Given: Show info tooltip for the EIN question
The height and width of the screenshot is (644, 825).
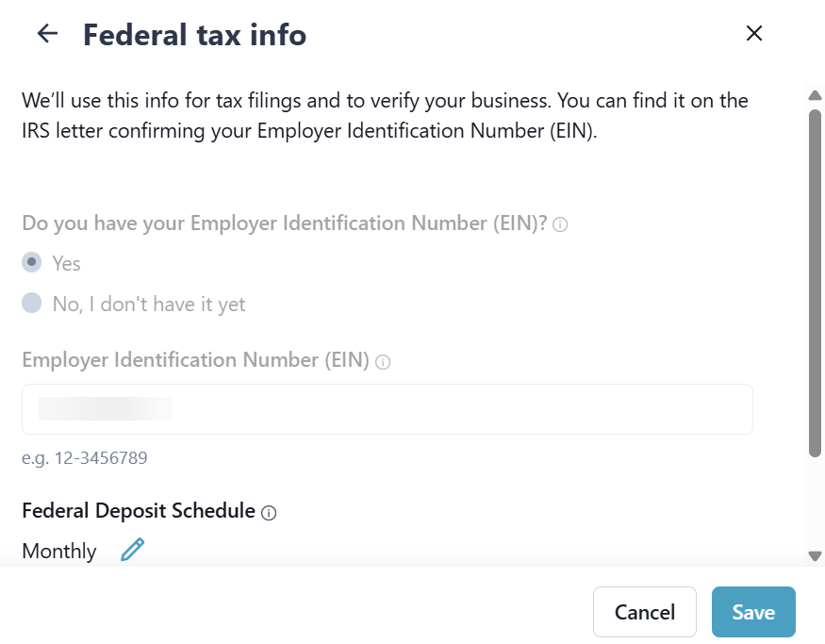Looking at the screenshot, I should tap(560, 225).
